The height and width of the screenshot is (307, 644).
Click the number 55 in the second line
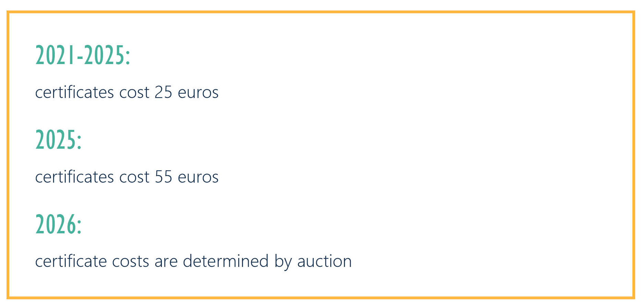click(x=163, y=177)
